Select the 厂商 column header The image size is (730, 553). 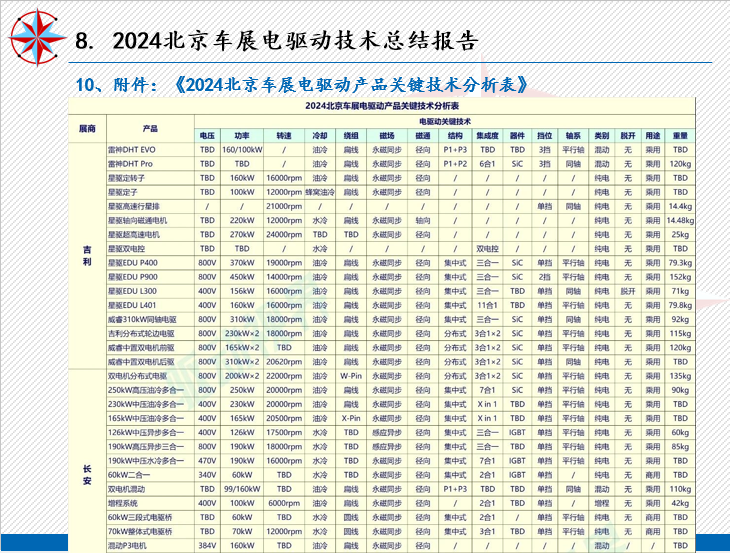tap(88, 129)
